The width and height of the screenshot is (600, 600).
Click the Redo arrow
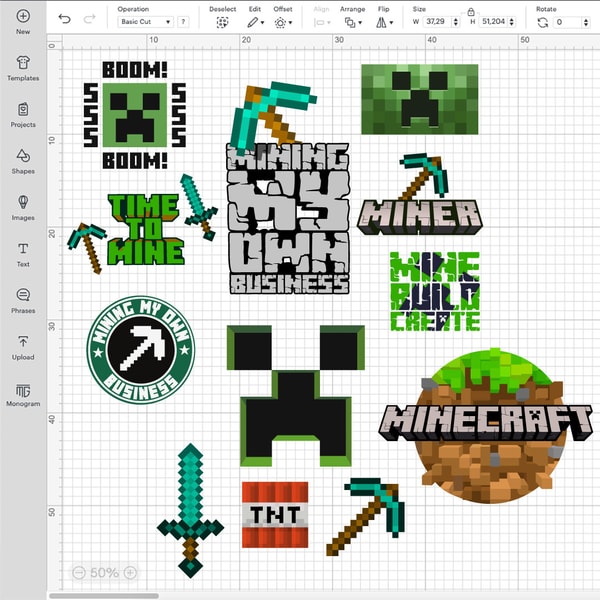click(x=90, y=19)
